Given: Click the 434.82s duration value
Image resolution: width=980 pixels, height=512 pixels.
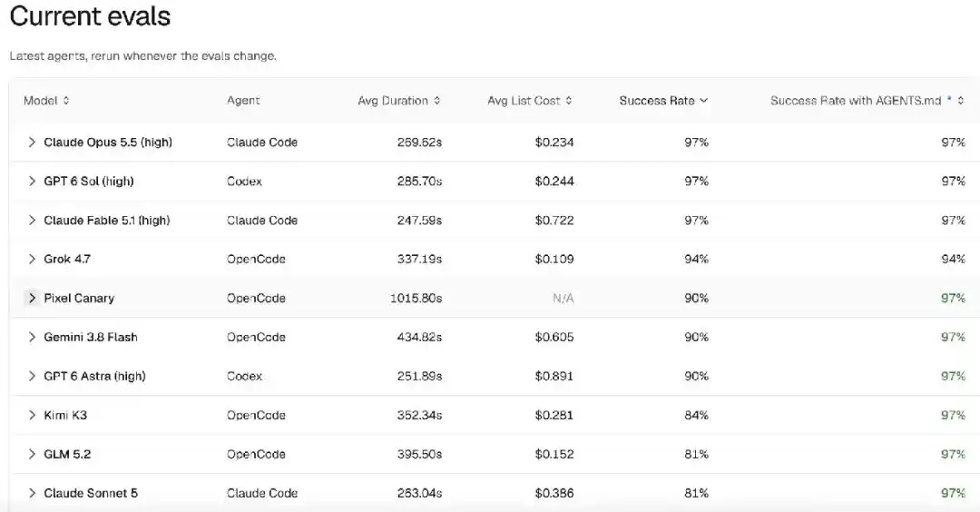Looking at the screenshot, I should tap(418, 337).
